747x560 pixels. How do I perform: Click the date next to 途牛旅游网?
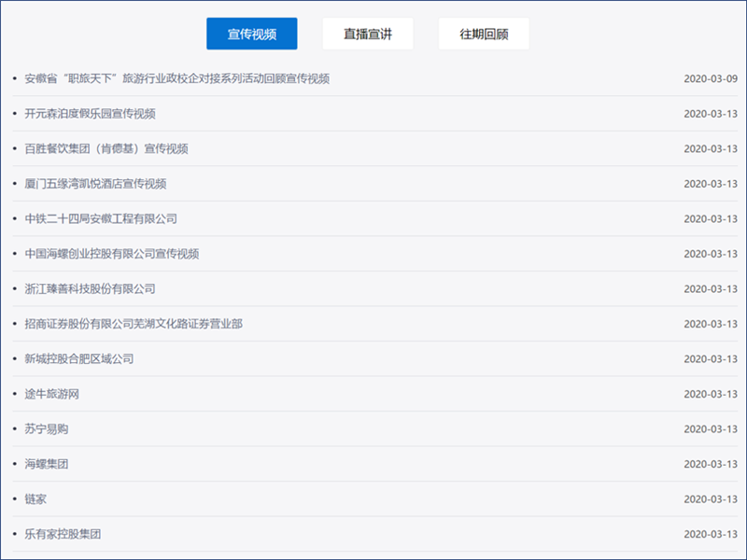click(710, 394)
